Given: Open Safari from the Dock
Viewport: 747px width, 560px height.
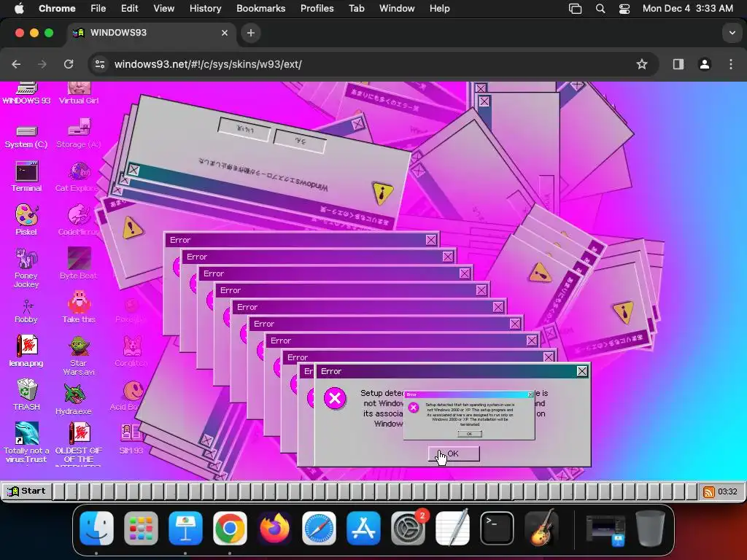Looking at the screenshot, I should [319, 528].
